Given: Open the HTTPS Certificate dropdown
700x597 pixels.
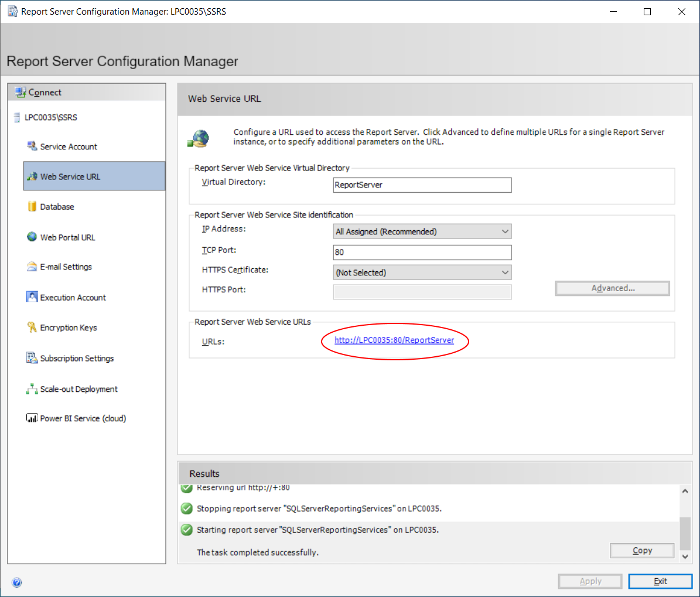Looking at the screenshot, I should pos(422,272).
